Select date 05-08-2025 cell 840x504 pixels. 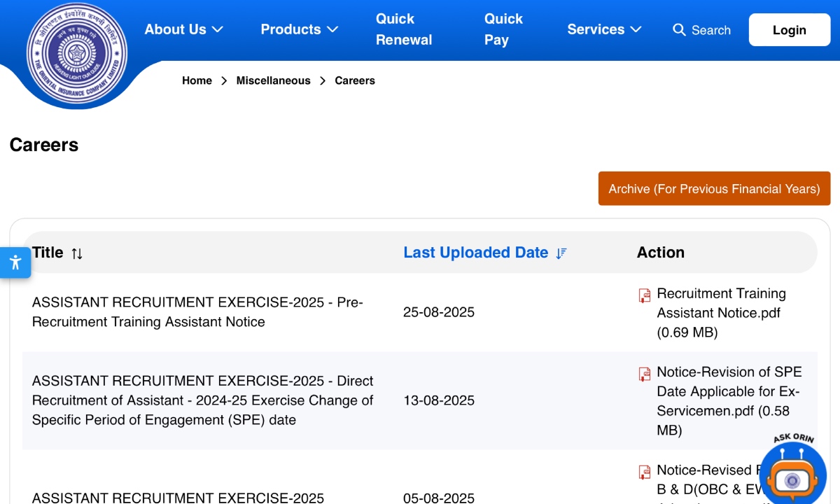pyautogui.click(x=439, y=498)
